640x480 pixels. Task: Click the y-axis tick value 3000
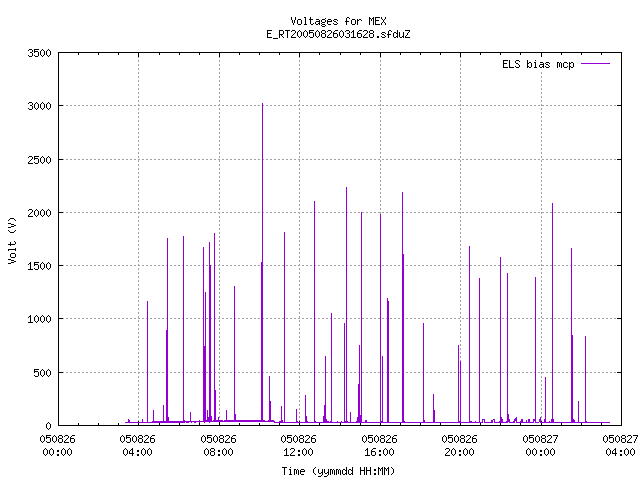tap(39, 106)
